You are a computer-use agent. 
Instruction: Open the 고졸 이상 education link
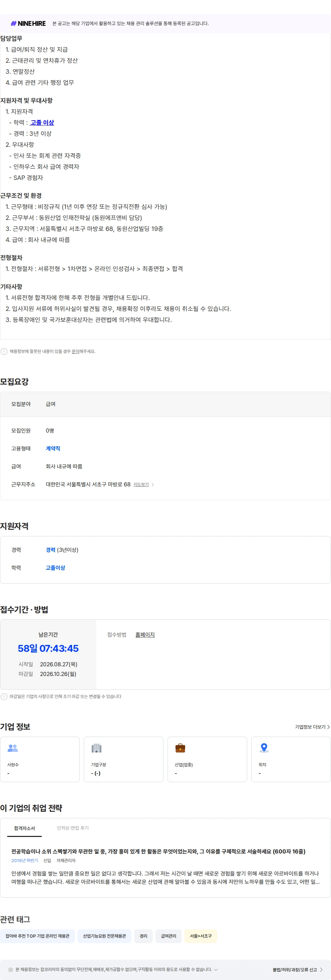pos(42,122)
